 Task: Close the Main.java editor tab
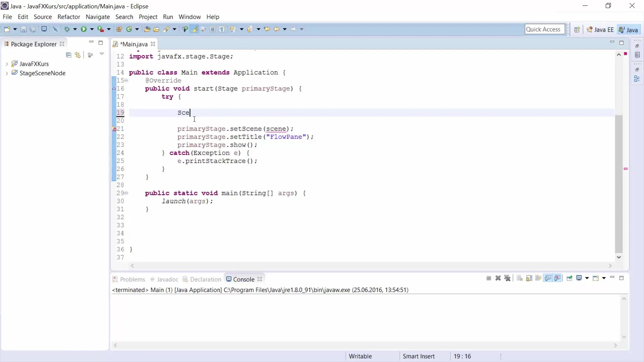click(x=153, y=44)
